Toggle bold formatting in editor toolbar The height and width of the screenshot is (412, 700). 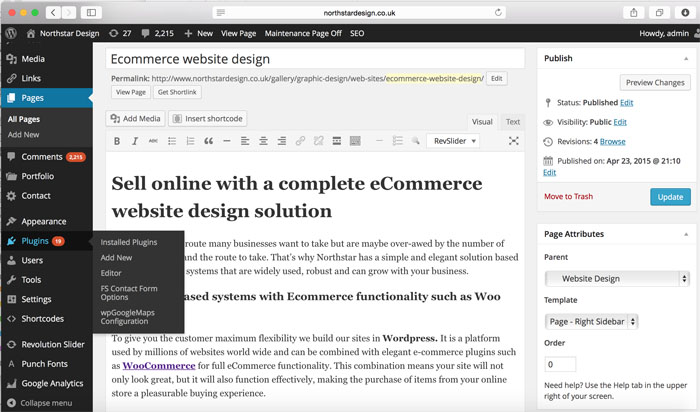(117, 141)
